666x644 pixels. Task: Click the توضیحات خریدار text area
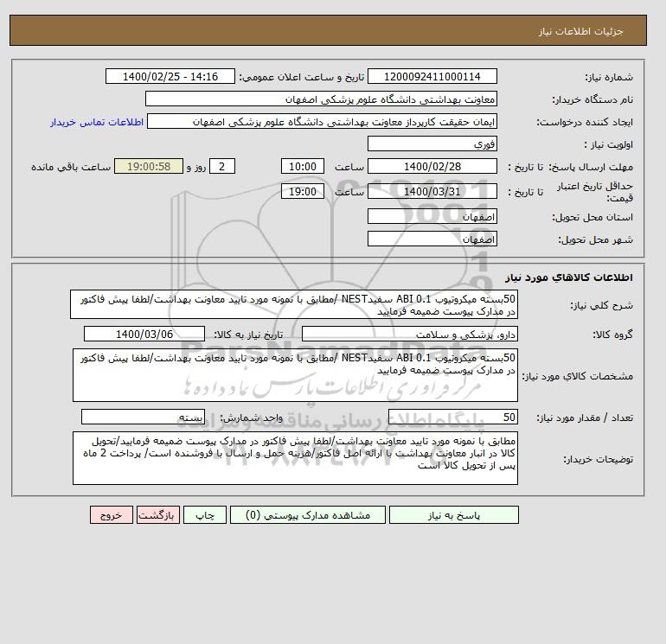pos(295,458)
